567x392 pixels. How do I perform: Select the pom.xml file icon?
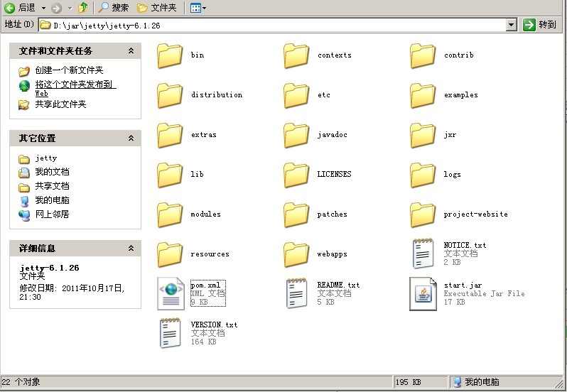point(171,293)
